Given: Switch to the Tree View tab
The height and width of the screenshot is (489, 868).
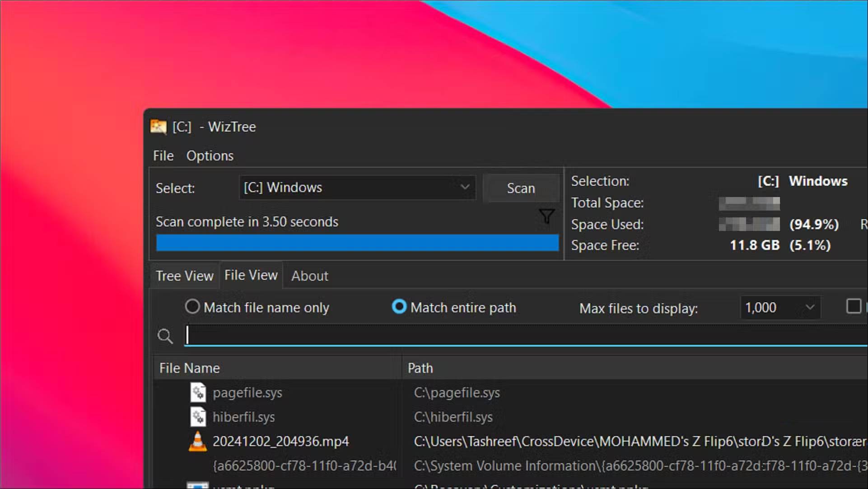Looking at the screenshot, I should (x=184, y=276).
